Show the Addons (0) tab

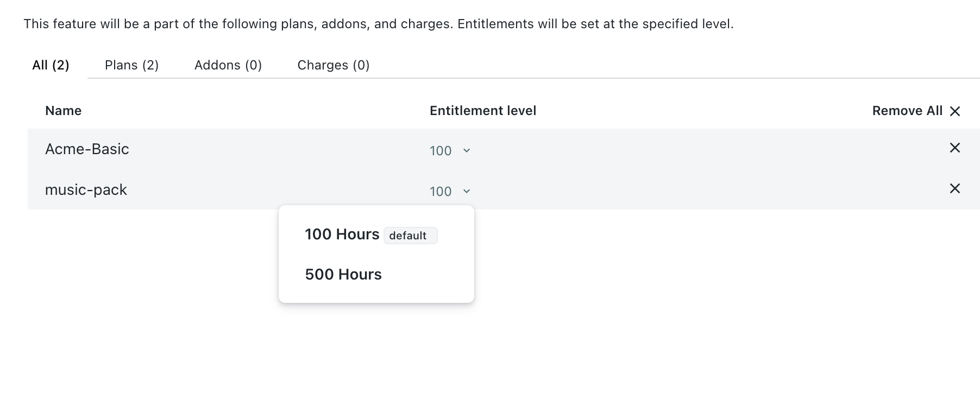tap(228, 65)
